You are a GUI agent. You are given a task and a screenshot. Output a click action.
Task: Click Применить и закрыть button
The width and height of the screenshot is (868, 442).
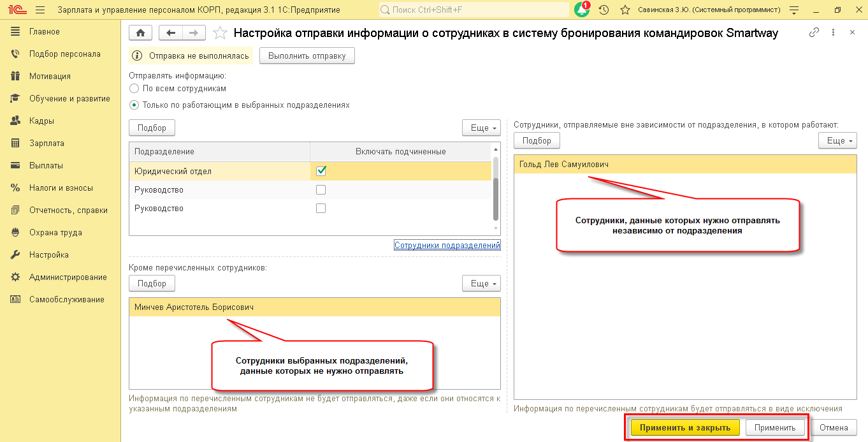tap(685, 427)
